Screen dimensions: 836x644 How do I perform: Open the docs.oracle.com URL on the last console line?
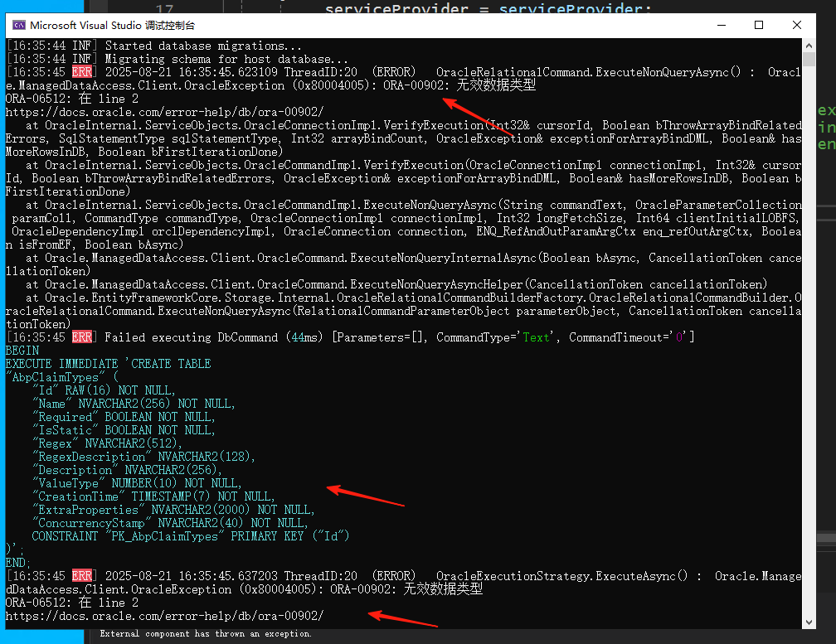pos(164,616)
